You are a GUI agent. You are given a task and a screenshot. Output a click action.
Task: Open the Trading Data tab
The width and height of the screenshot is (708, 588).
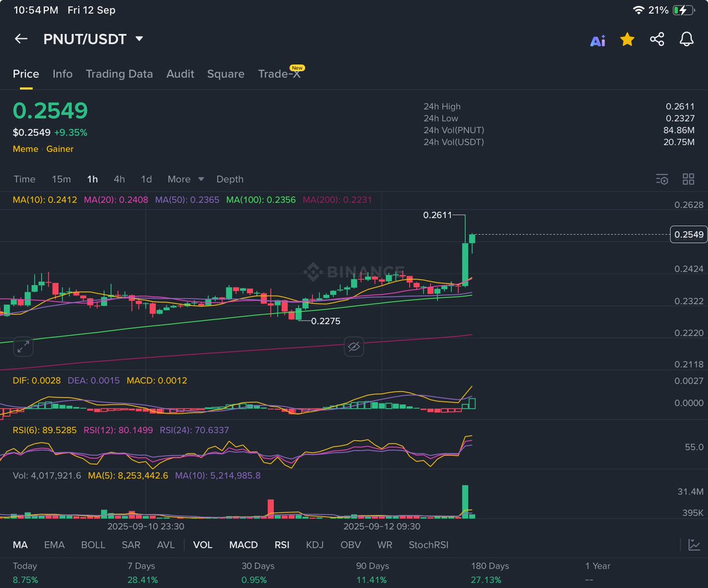click(x=119, y=74)
